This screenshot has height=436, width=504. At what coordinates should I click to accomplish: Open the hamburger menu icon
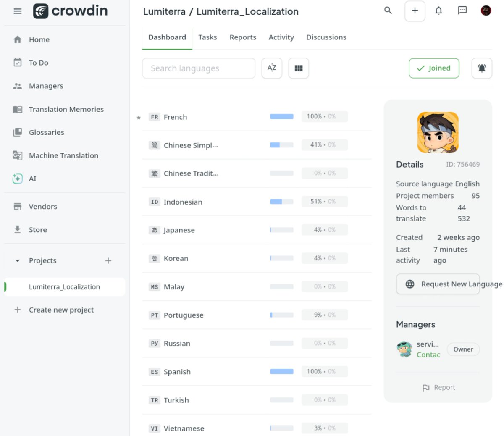(x=17, y=11)
